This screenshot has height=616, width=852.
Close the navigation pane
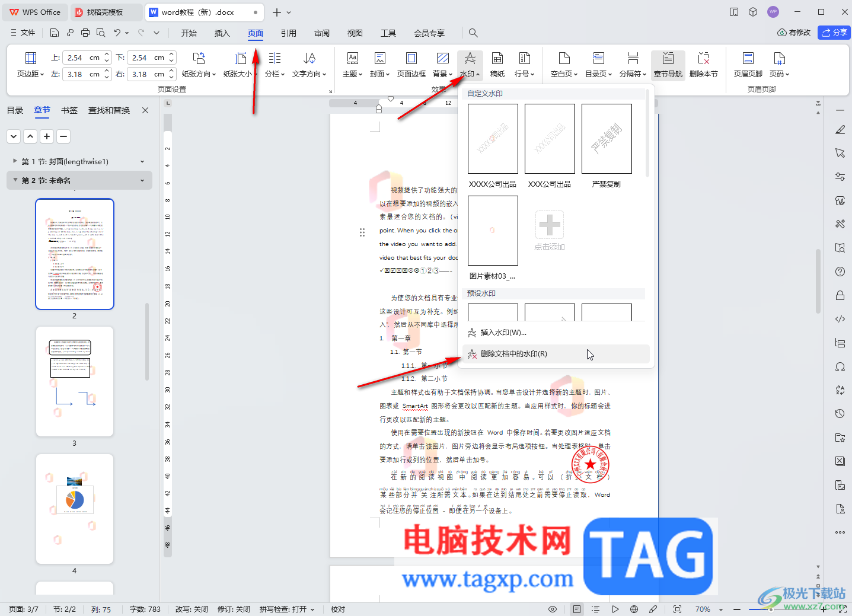click(x=145, y=110)
